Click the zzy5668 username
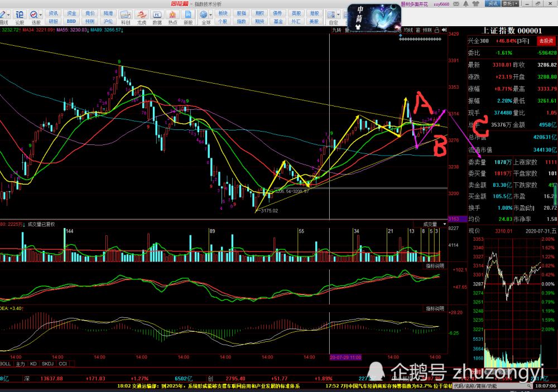The image size is (558, 392). click(x=441, y=4)
